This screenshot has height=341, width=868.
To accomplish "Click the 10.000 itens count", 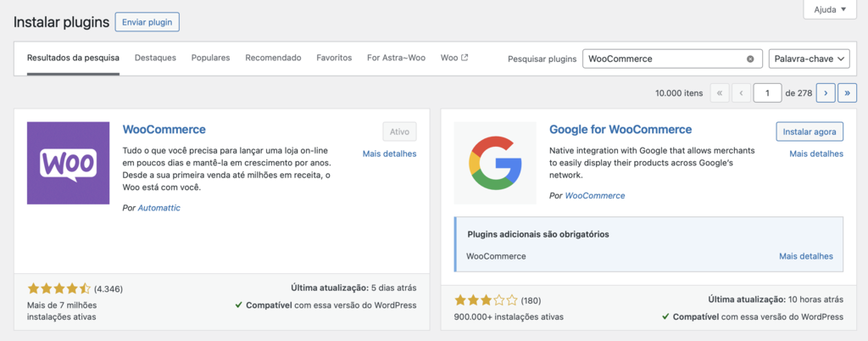I will click(679, 93).
